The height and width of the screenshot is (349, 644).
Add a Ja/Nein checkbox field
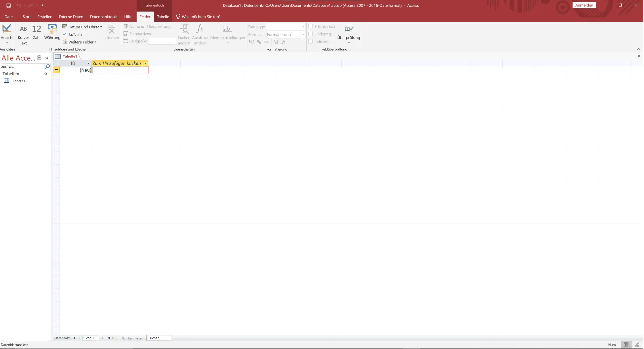pos(72,34)
